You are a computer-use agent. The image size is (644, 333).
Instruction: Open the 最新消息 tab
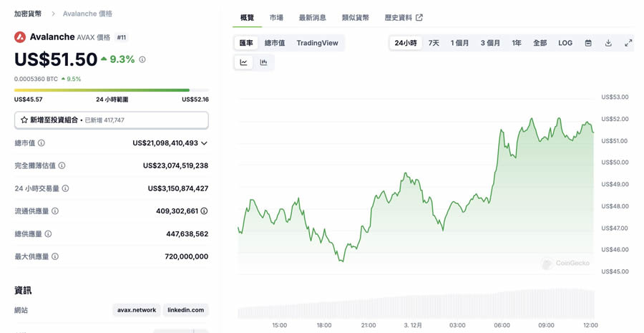pos(313,18)
